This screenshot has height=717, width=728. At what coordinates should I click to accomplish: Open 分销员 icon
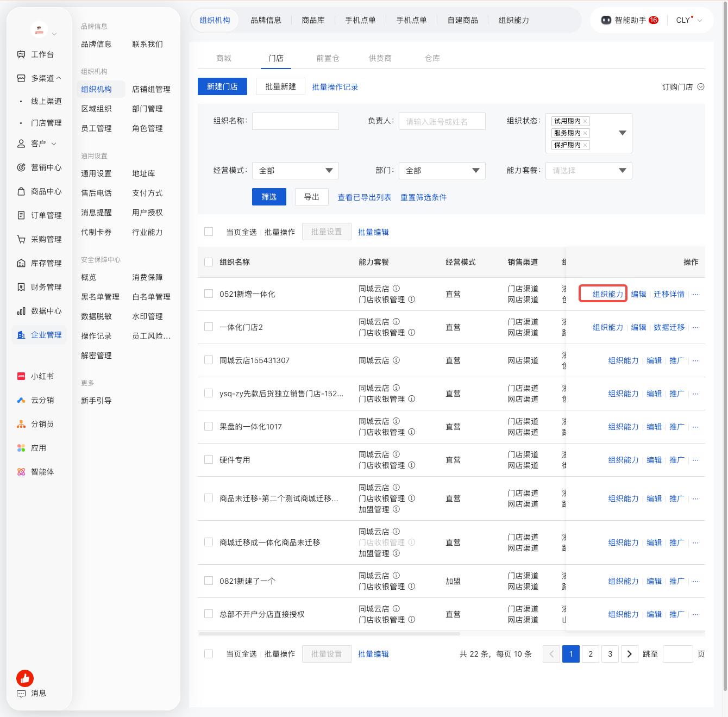coord(21,424)
